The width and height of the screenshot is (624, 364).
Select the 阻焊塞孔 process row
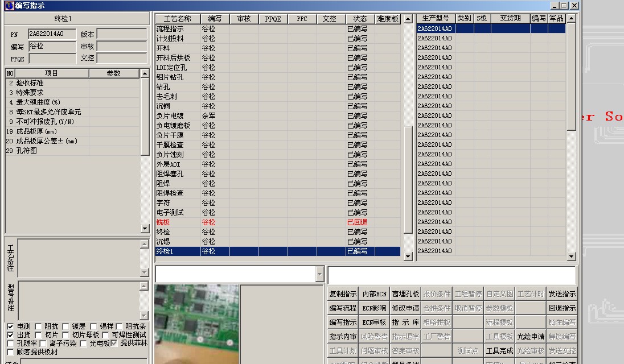(x=277, y=174)
